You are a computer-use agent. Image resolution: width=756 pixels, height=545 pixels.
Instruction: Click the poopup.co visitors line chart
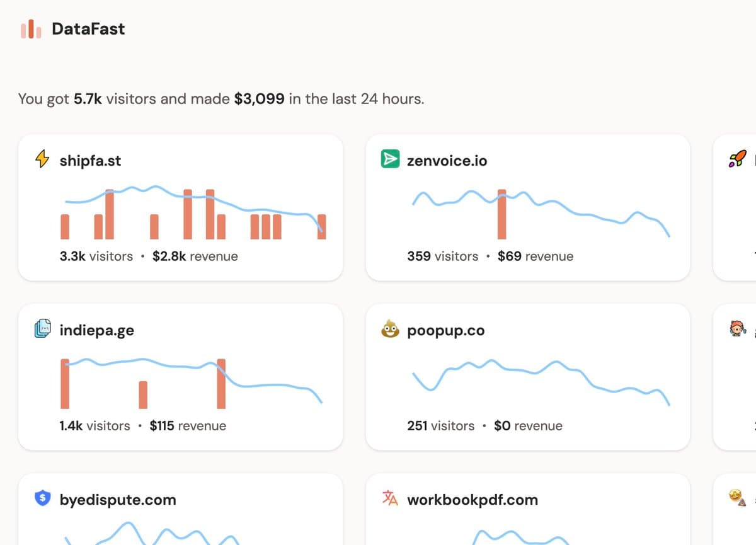[x=541, y=382]
